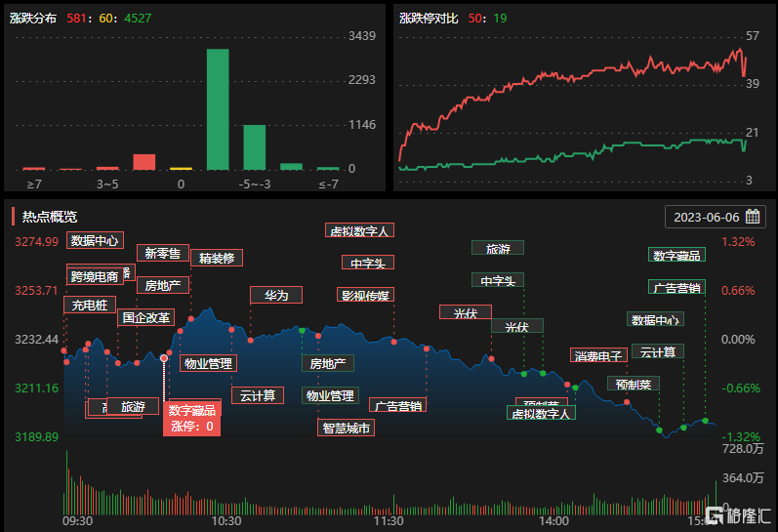Viewport: 778px width, 532px height.
Task: Click the tallest red bar in 涨跌分布
Action: pos(143,162)
